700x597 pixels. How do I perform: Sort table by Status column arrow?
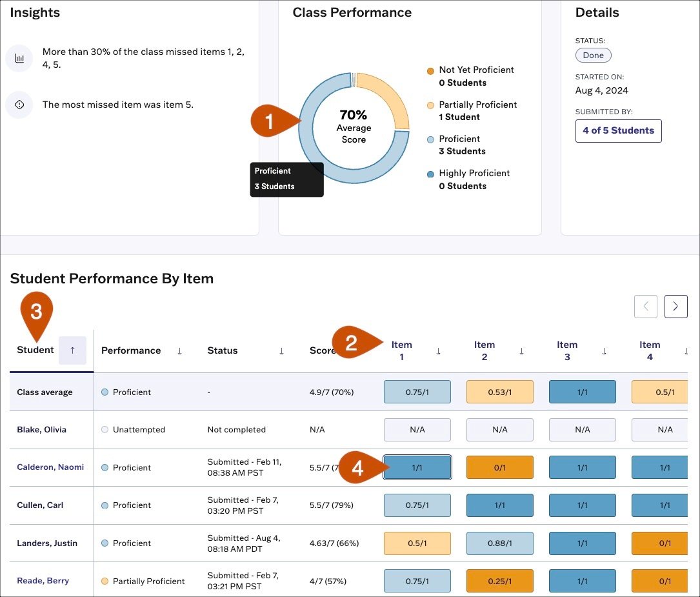pyautogui.click(x=281, y=351)
